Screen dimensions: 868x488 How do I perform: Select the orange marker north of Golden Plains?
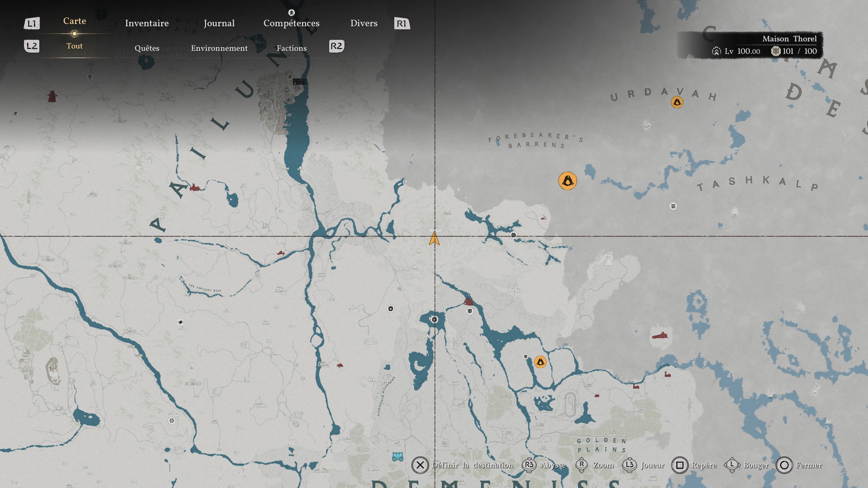coord(540,362)
